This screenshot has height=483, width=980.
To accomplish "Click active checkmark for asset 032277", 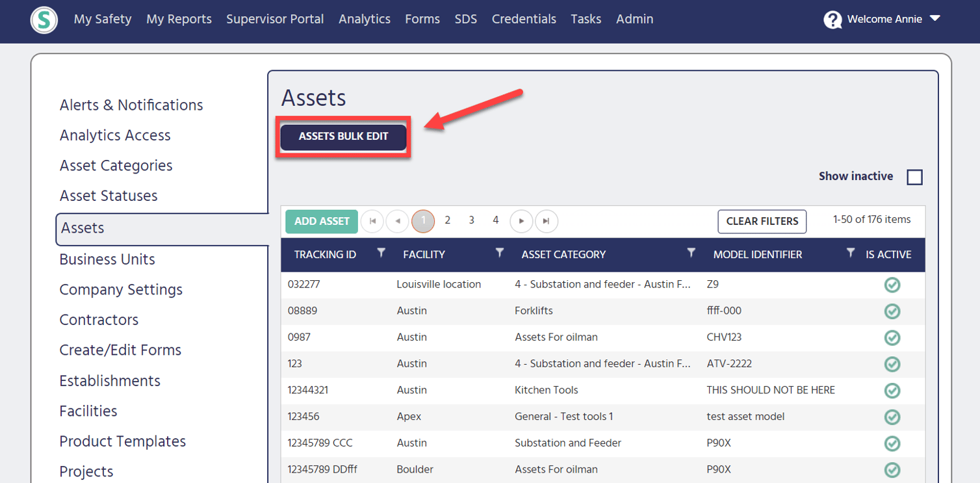I will (x=892, y=285).
